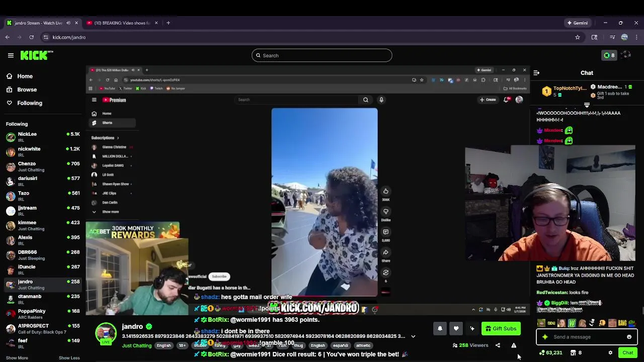Open TopNotchTyl top gifter entry
Image resolution: width=644 pixels, height=362 pixels.
click(564, 91)
